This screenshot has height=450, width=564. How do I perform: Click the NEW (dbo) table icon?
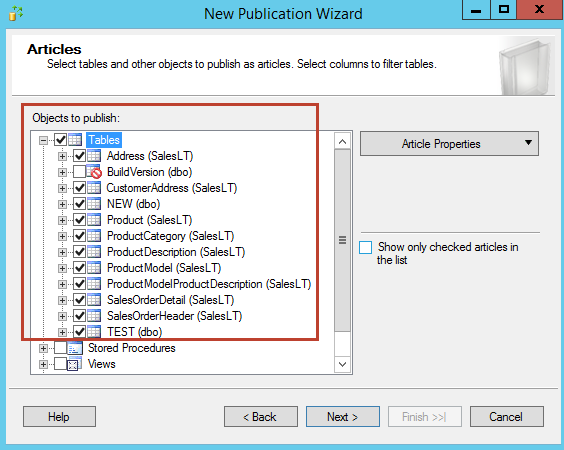pyautogui.click(x=94, y=204)
